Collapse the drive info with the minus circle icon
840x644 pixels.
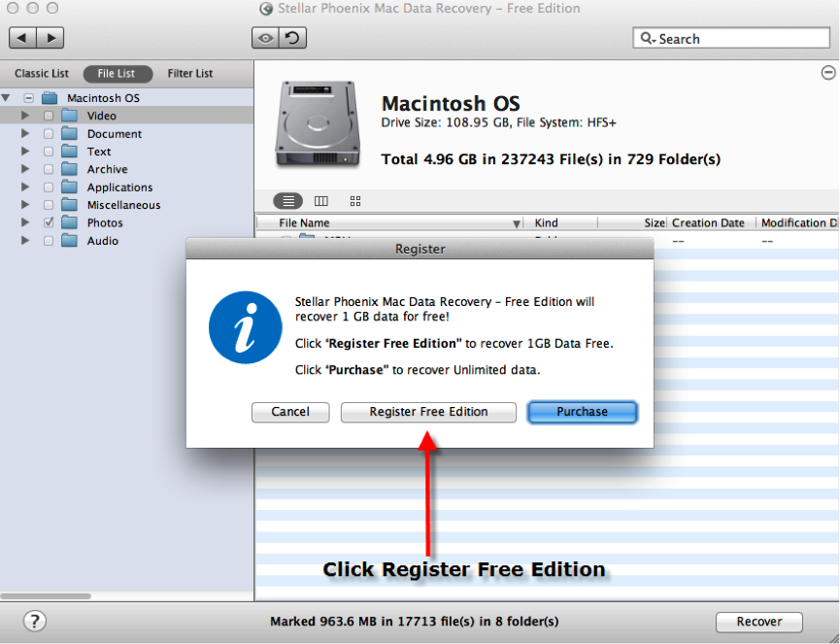click(x=828, y=72)
